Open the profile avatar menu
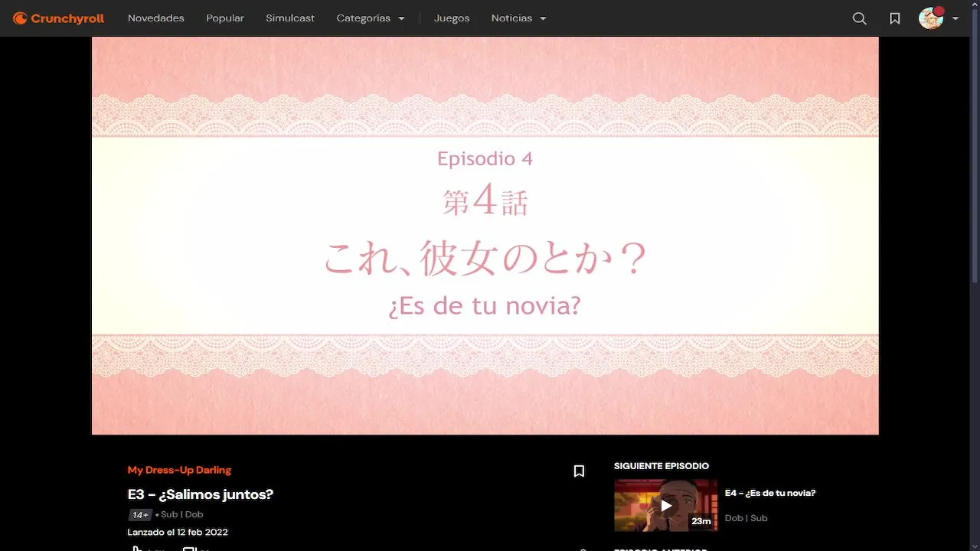 coord(931,18)
